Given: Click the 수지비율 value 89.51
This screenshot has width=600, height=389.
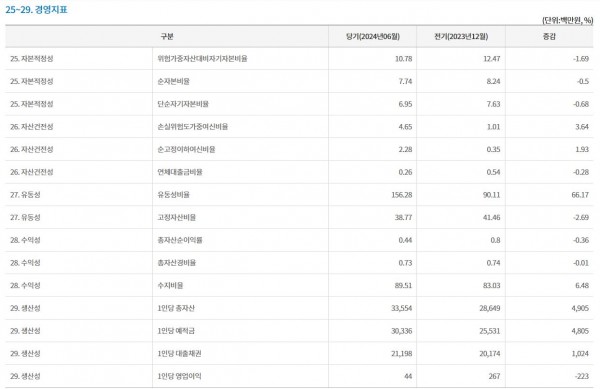Looking at the screenshot, I should point(403,285).
